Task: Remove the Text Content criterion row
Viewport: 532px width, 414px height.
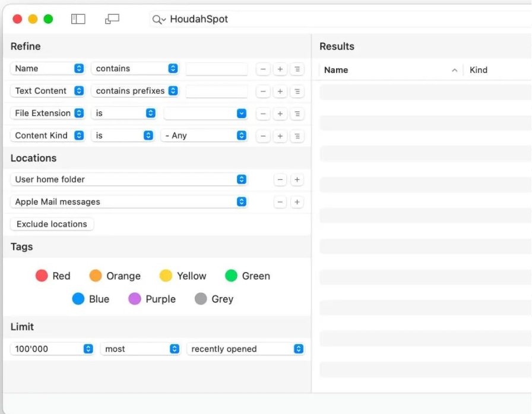Action: click(x=263, y=91)
